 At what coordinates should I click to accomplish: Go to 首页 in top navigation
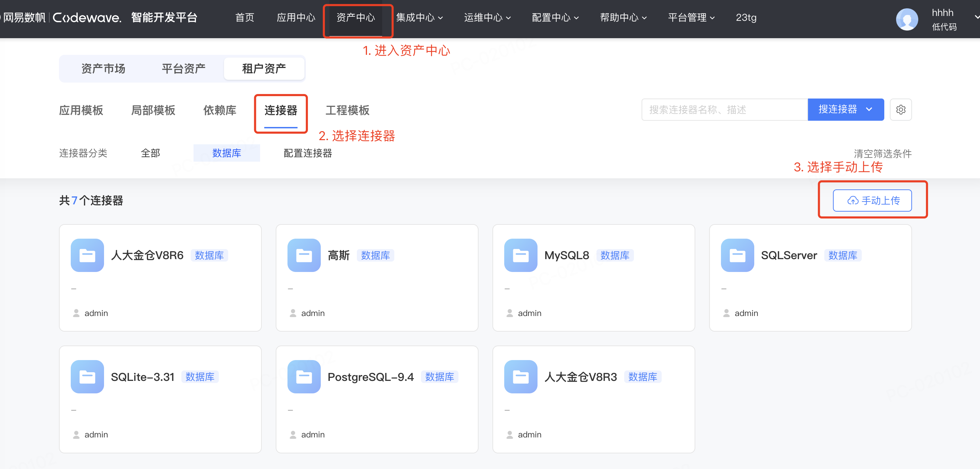click(x=244, y=17)
